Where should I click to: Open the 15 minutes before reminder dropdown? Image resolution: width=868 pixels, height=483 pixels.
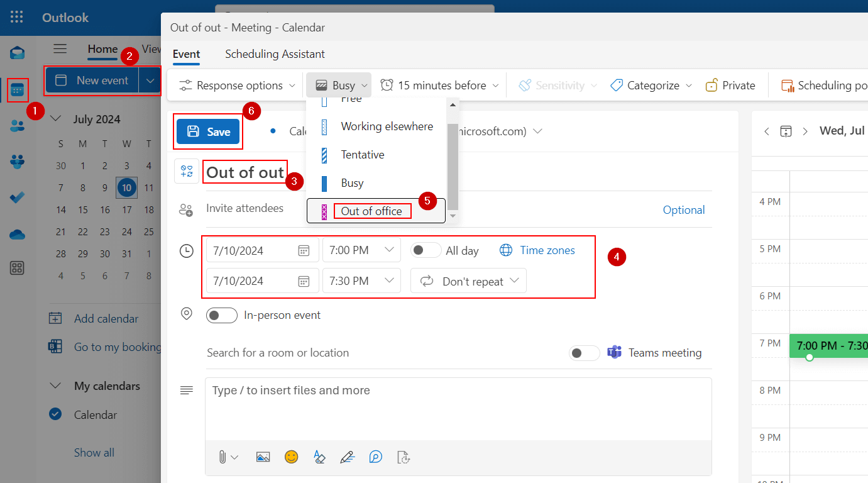coord(440,86)
